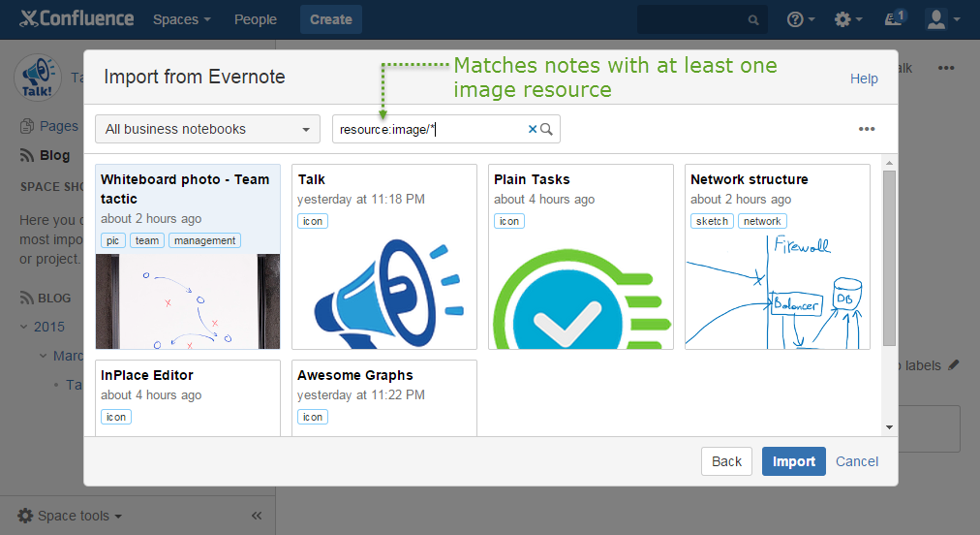The height and width of the screenshot is (535, 980).
Task: Open the All business notebooks dropdown
Action: click(207, 129)
